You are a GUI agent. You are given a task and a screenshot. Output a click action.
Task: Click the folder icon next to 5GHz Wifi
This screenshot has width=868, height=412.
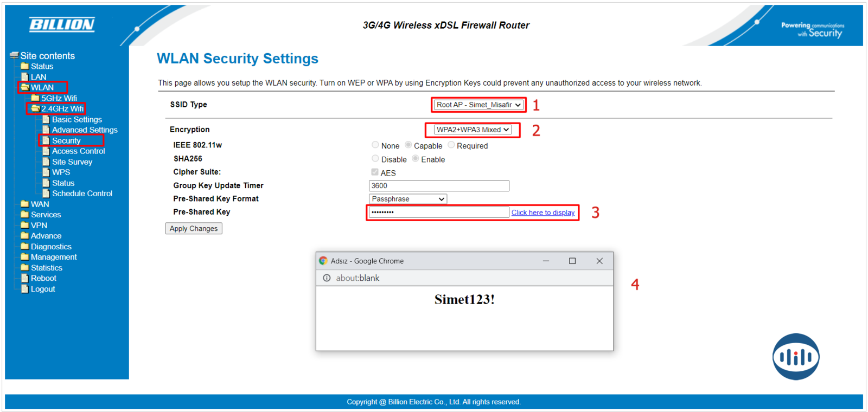[x=35, y=98]
